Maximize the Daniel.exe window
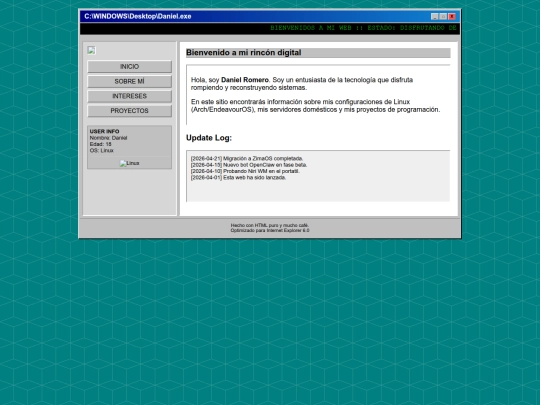Image resolution: width=540 pixels, height=405 pixels. 443,17
